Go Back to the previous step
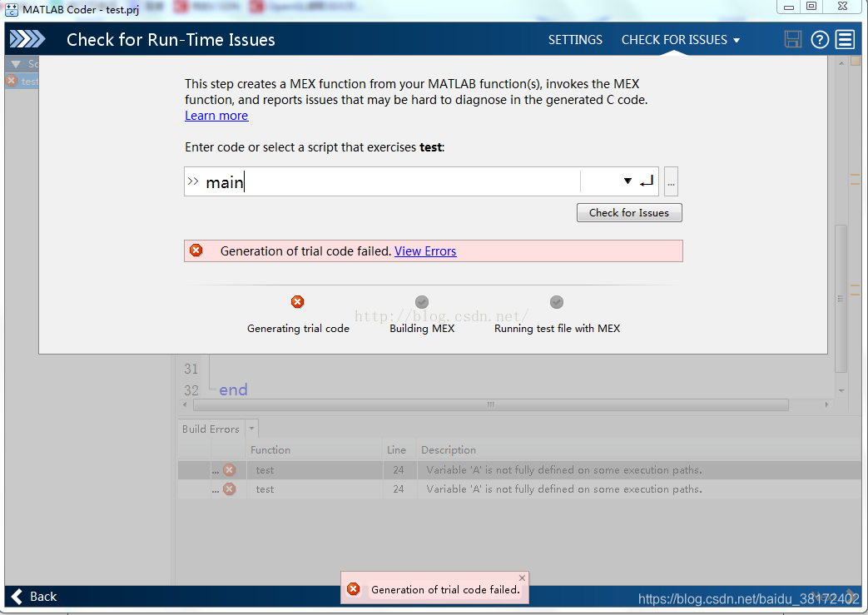868x615 pixels. point(34,596)
